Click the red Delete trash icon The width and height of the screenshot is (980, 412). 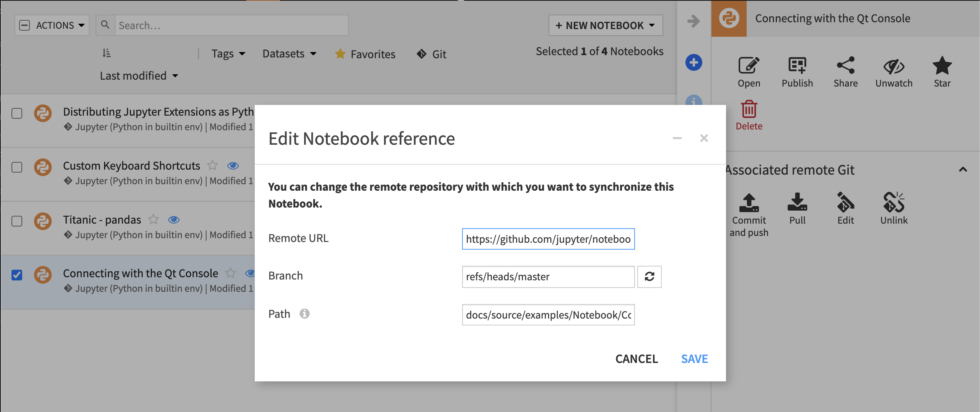(749, 110)
